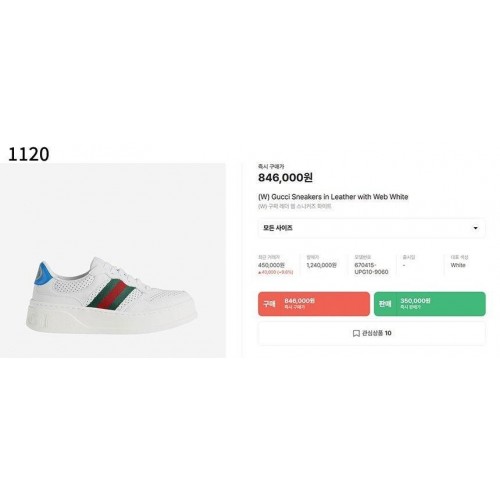Viewport: 500px width, 500px height.
Task: Click the Korean product name subtitle
Action: (x=295, y=206)
